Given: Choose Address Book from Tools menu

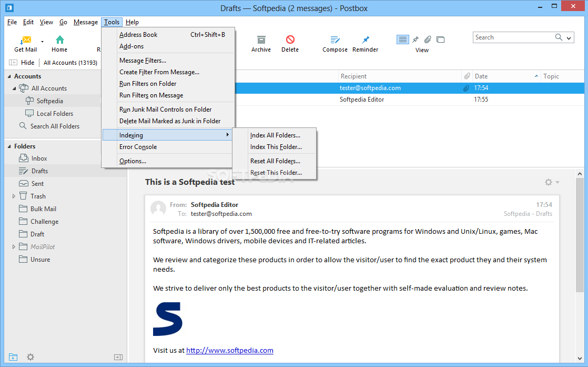Looking at the screenshot, I should click(x=168, y=35).
